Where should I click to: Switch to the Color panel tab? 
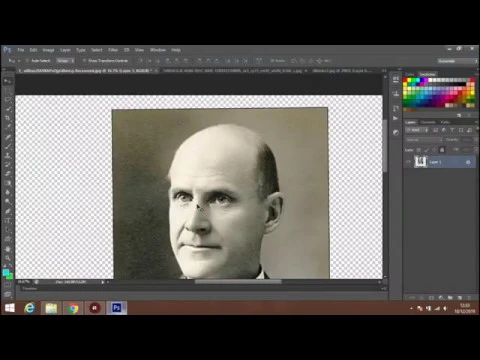pos(410,74)
